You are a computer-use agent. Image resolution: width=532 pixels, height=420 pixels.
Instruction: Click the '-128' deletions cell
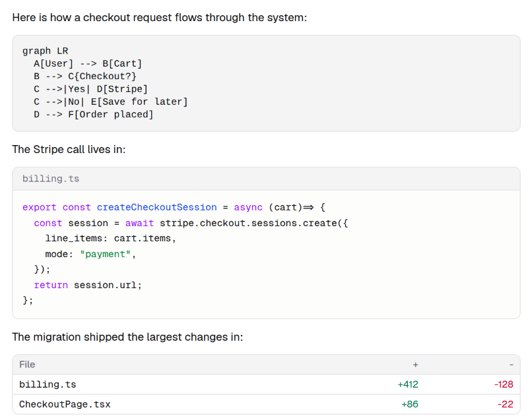click(x=504, y=384)
